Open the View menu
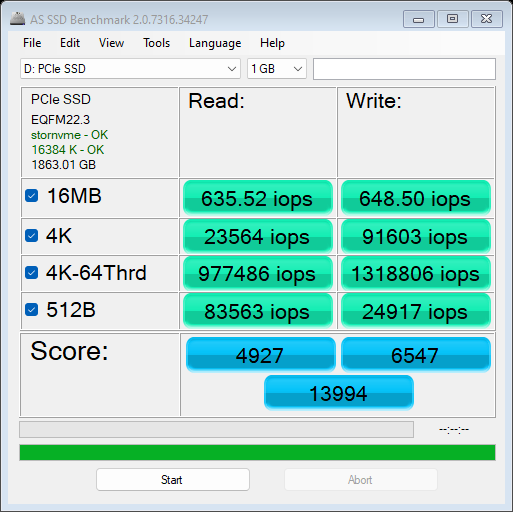Screen dimensions: 513x512 coord(111,43)
